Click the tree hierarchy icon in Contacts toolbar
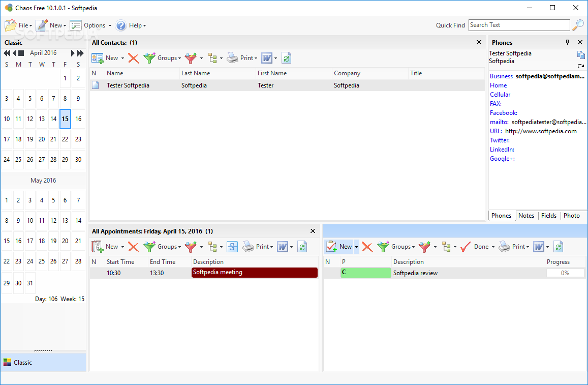 [x=213, y=58]
